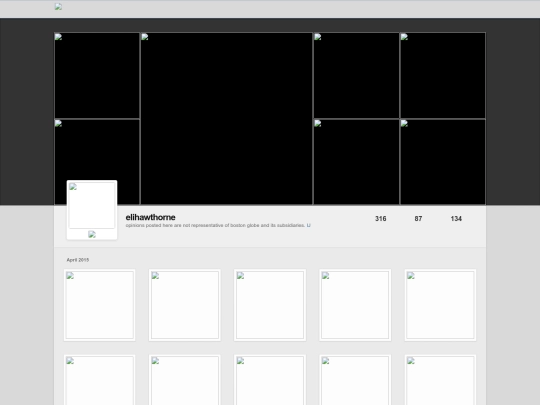Click the elihawthorne username
540x405 pixels.
(x=150, y=217)
